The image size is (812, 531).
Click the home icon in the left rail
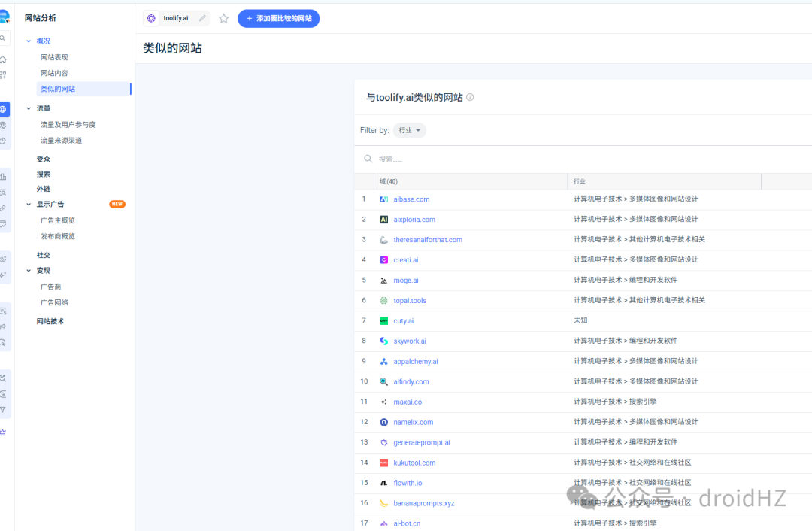coord(3,59)
